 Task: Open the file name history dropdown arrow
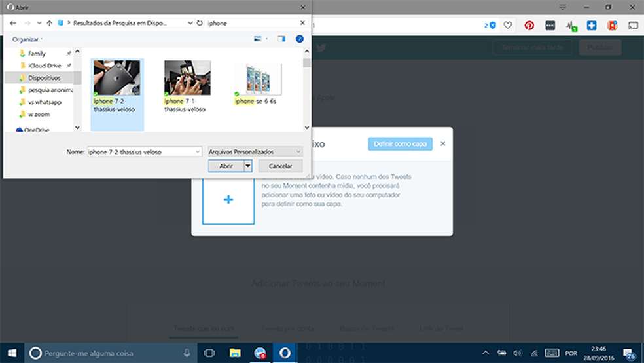(x=198, y=151)
